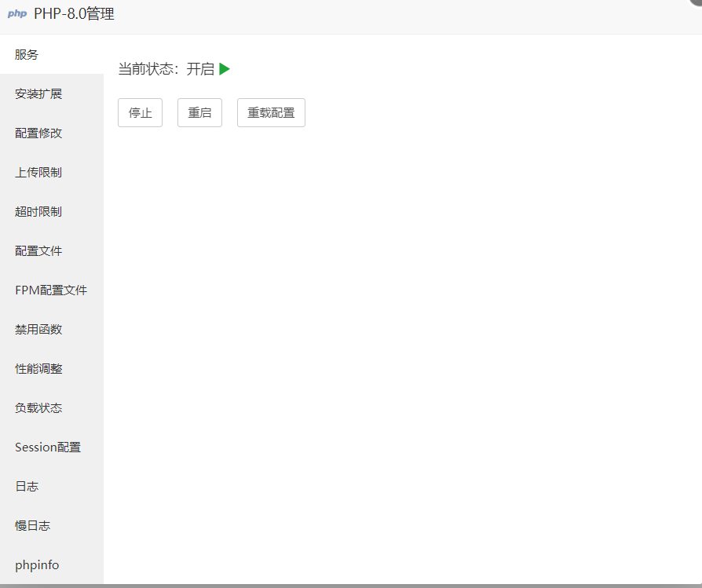Click the 当前状态: 开启 status text
The width and height of the screenshot is (702, 588).
(166, 69)
